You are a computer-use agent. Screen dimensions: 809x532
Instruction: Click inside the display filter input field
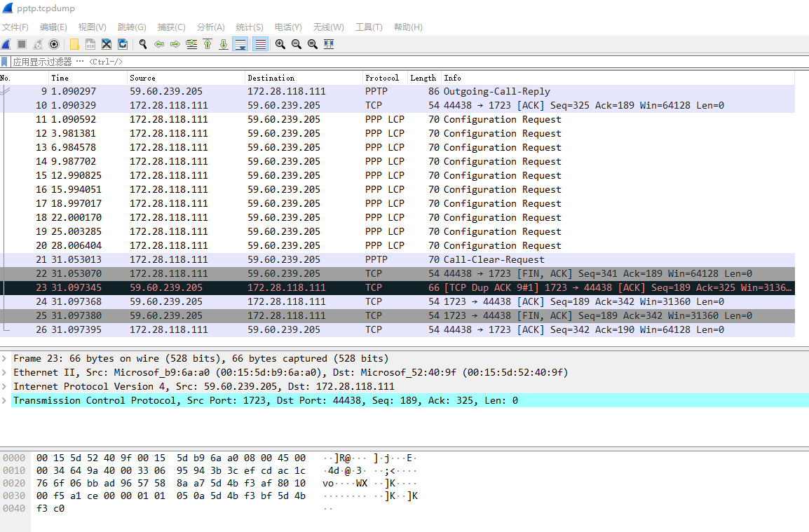280,61
